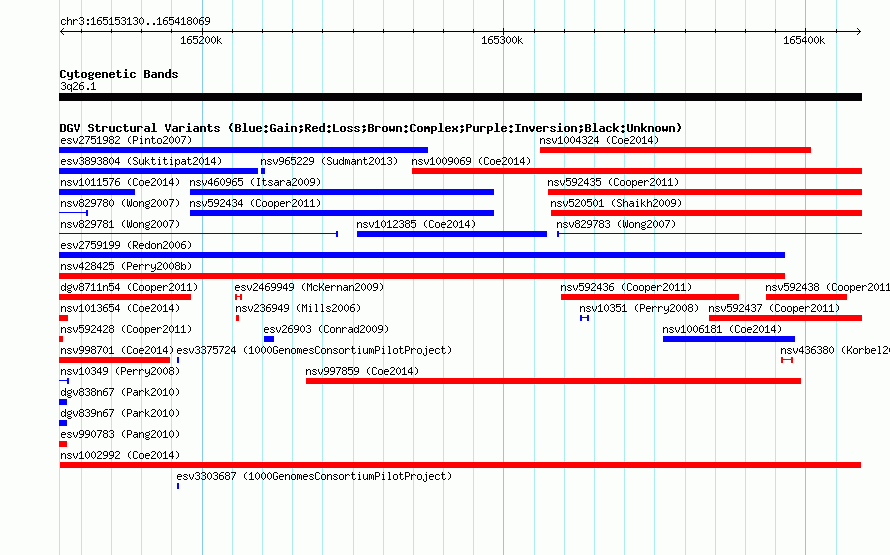Screen dimensions: 890x555
Task: Click the nsv829781 (Wong2007) label
Action: click(120, 224)
